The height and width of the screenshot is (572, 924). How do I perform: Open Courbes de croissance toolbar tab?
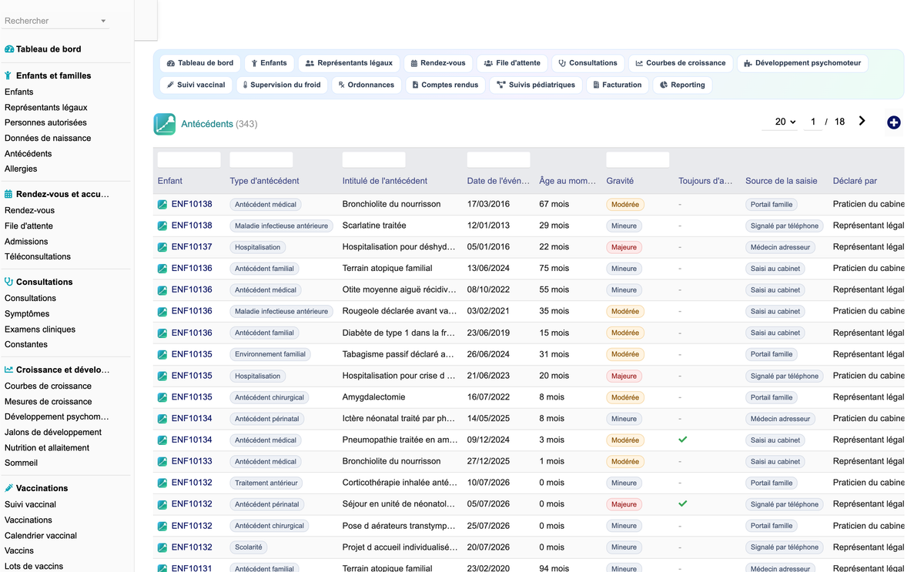[681, 63]
